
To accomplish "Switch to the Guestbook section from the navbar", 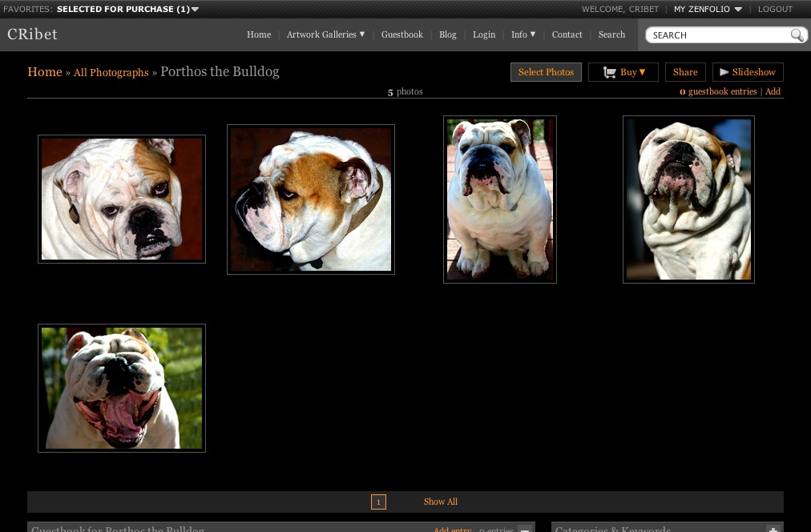I will click(x=401, y=34).
